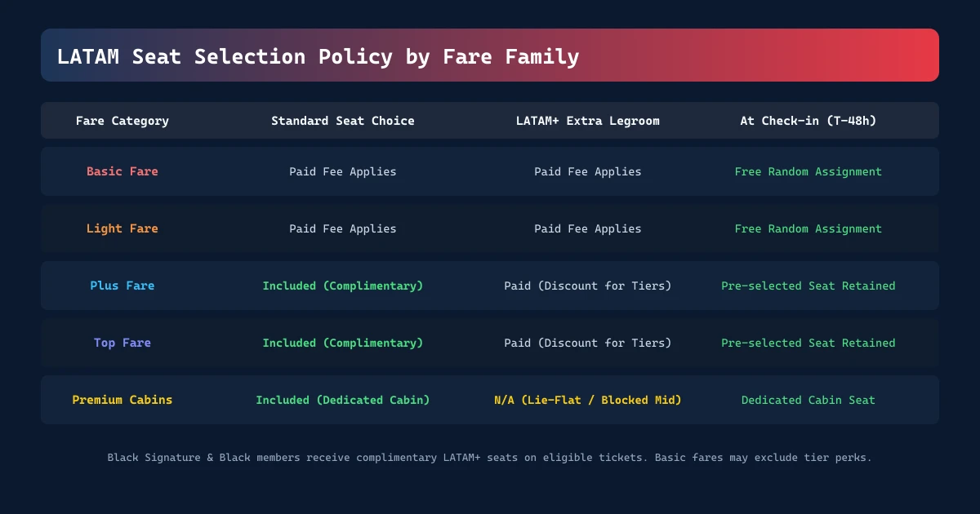Screen dimensions: 980x514
Task: Select Basic Fare extra legroom Paid Fee cell
Action: [588, 171]
